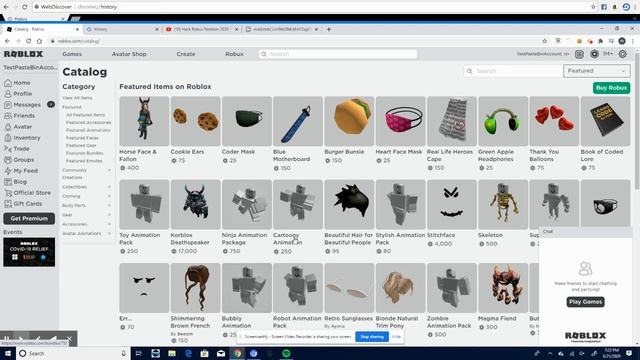The image size is (640, 360).
Task: Click the Chat panel header
Action: [585, 231]
